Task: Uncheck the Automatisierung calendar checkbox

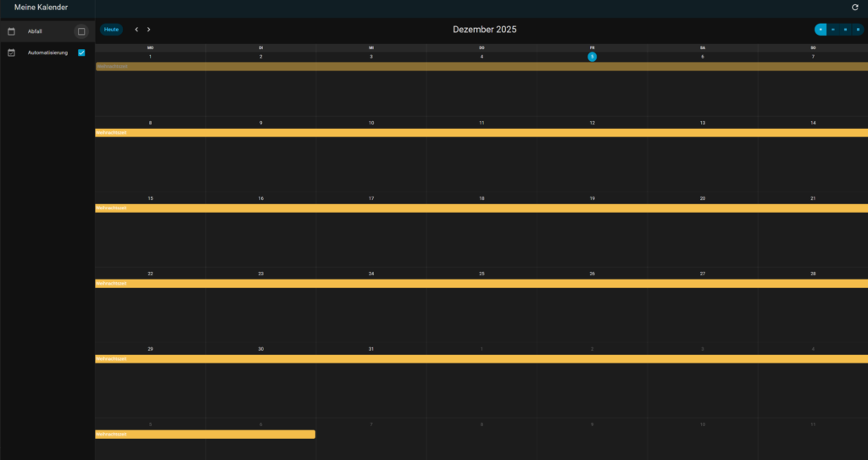Action: [x=81, y=53]
